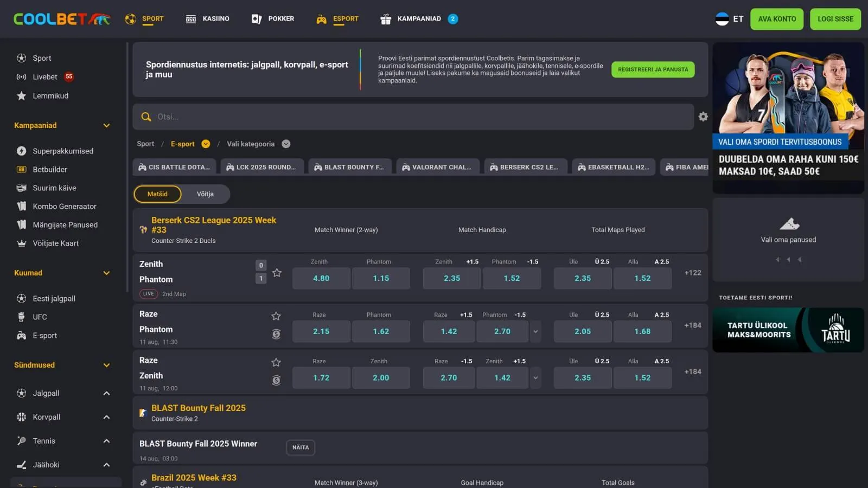868x488 pixels.
Task: Select Raze match winner odds 2.15
Action: (321, 331)
